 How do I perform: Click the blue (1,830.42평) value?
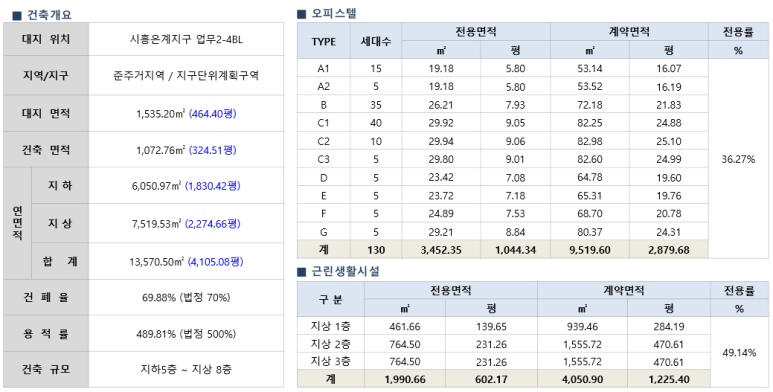[x=212, y=186]
